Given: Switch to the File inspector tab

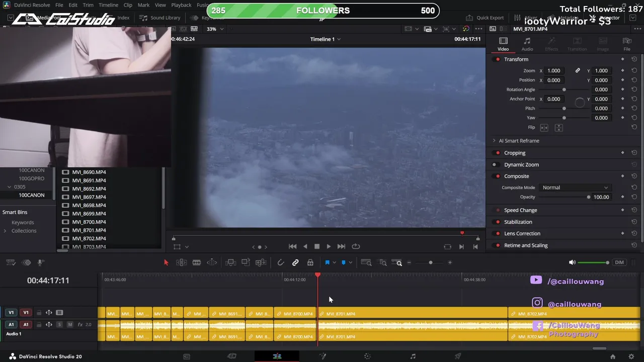Looking at the screenshot, I should 627,44.
